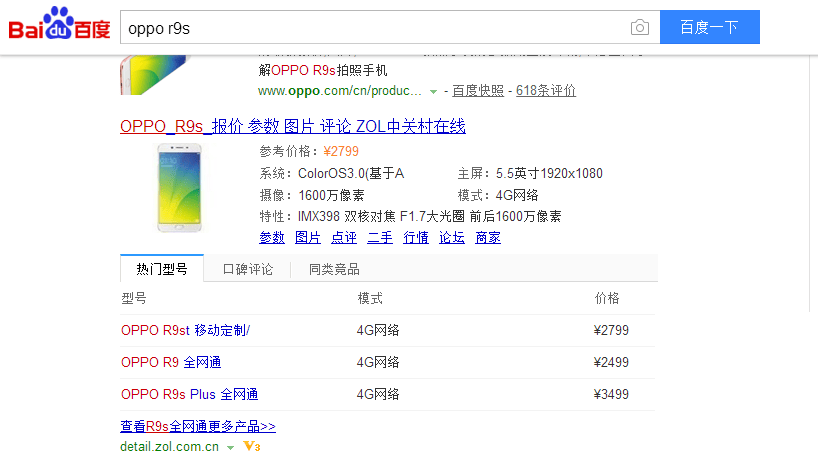Click the 二手 link
Viewport: 818px width, 469px height.
pos(380,238)
